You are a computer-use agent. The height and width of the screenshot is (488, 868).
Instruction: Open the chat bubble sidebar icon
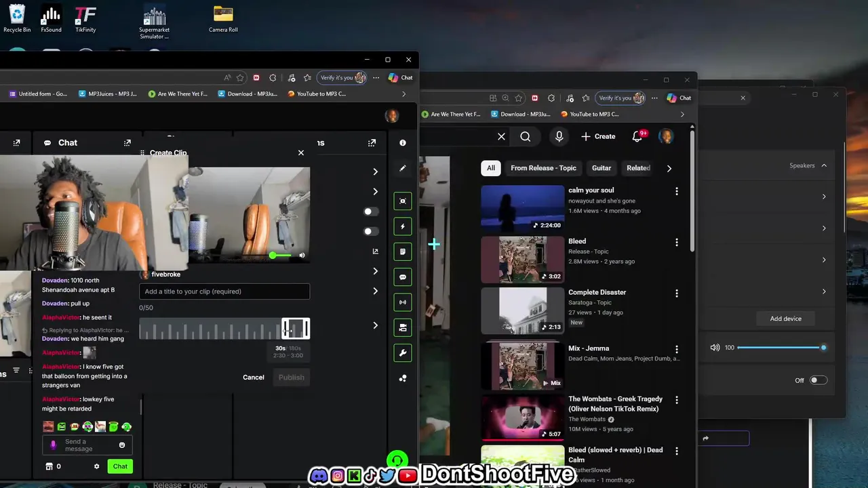point(403,277)
